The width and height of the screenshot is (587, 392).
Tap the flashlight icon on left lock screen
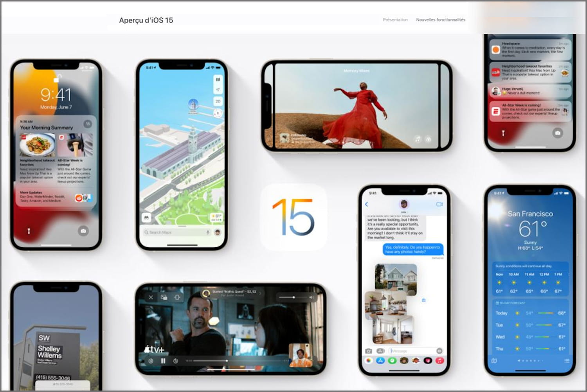pyautogui.click(x=29, y=231)
